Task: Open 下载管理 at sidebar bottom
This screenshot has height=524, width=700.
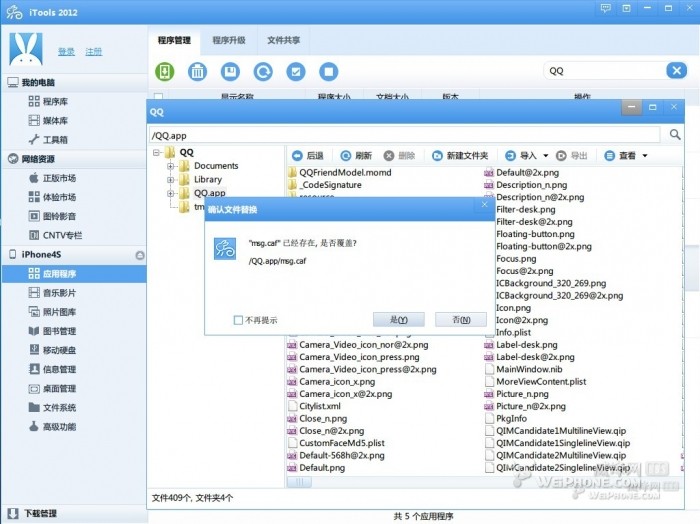Action: (x=32, y=513)
